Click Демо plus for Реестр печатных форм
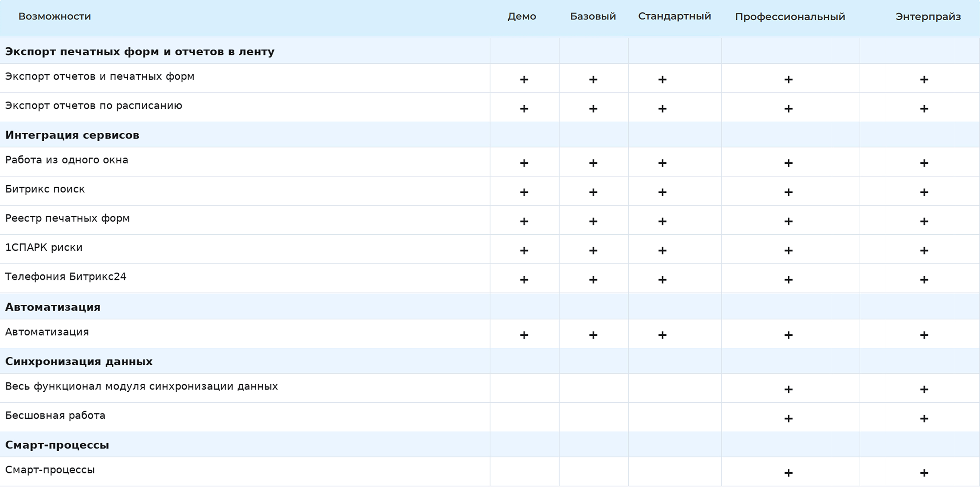The width and height of the screenshot is (980, 490). [524, 222]
